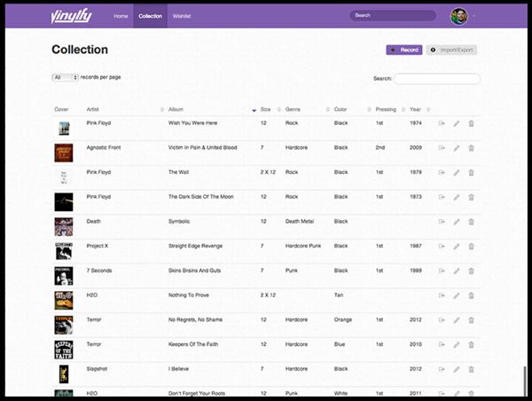The width and height of the screenshot is (532, 401).
Task: Click the Vinylfy logo
Action: coord(71,15)
